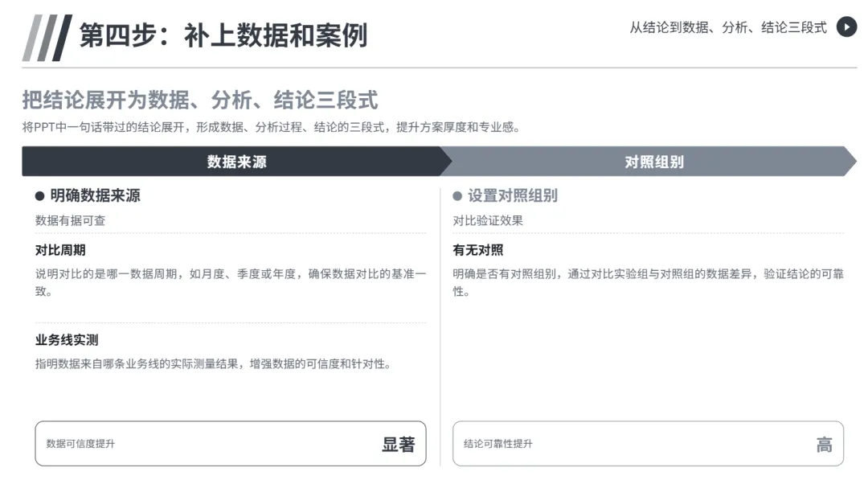Select the dark bullet beside 明确数据来源
Image resolution: width=868 pixels, height=480 pixels.
pos(39,196)
